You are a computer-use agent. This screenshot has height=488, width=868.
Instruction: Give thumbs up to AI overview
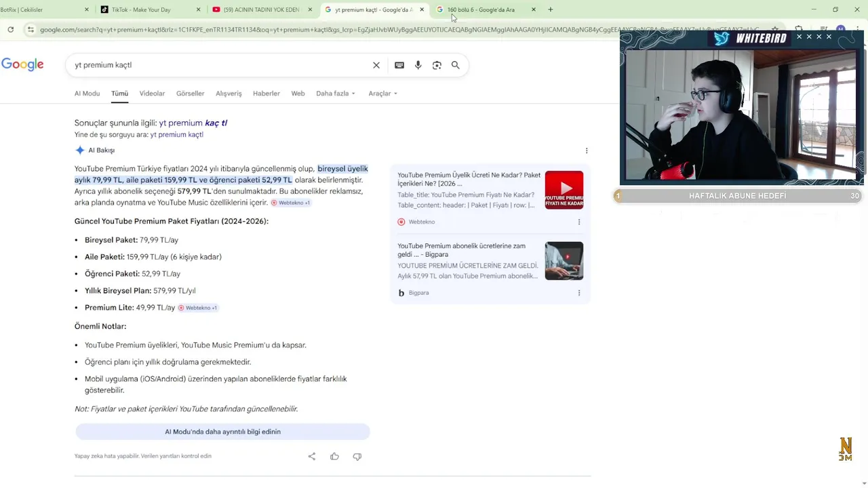(334, 456)
